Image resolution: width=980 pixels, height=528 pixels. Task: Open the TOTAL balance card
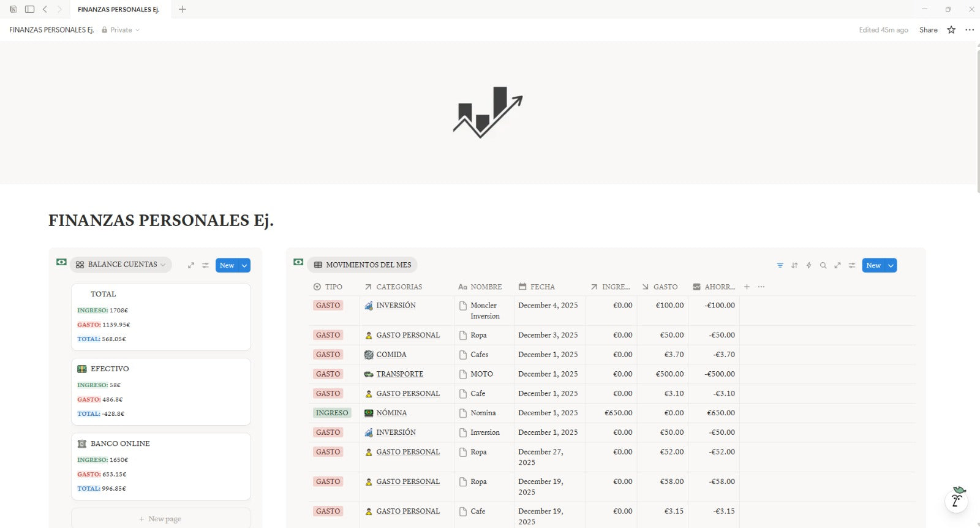click(x=160, y=317)
